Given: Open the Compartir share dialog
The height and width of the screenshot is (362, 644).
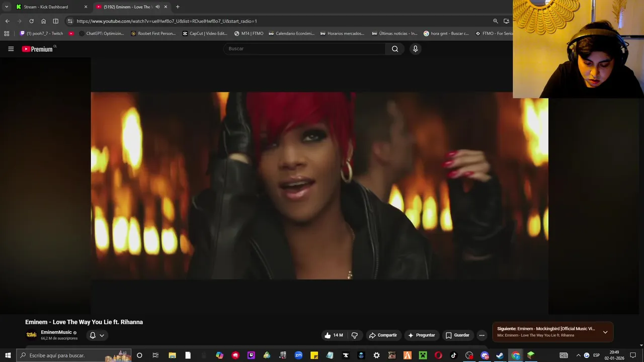Looking at the screenshot, I should coord(383,335).
